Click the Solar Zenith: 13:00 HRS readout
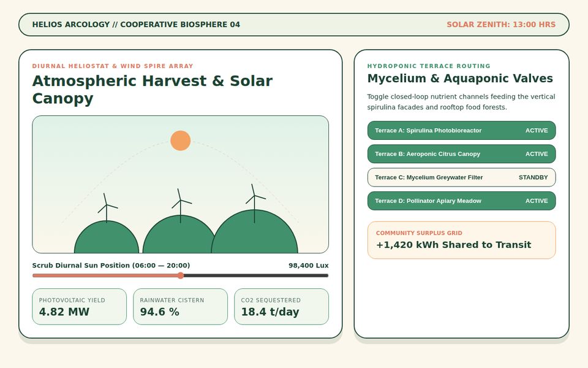This screenshot has height=368, width=588. (501, 25)
